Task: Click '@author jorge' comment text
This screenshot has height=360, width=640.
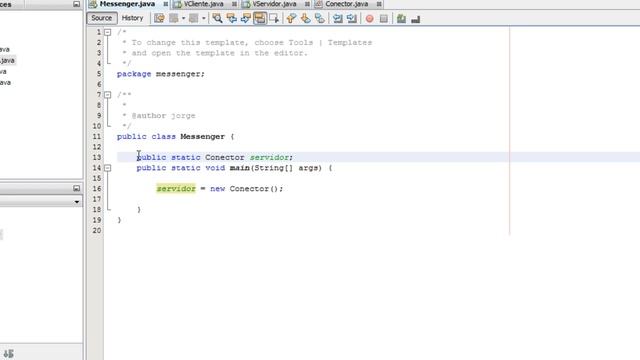Action: tap(163, 116)
